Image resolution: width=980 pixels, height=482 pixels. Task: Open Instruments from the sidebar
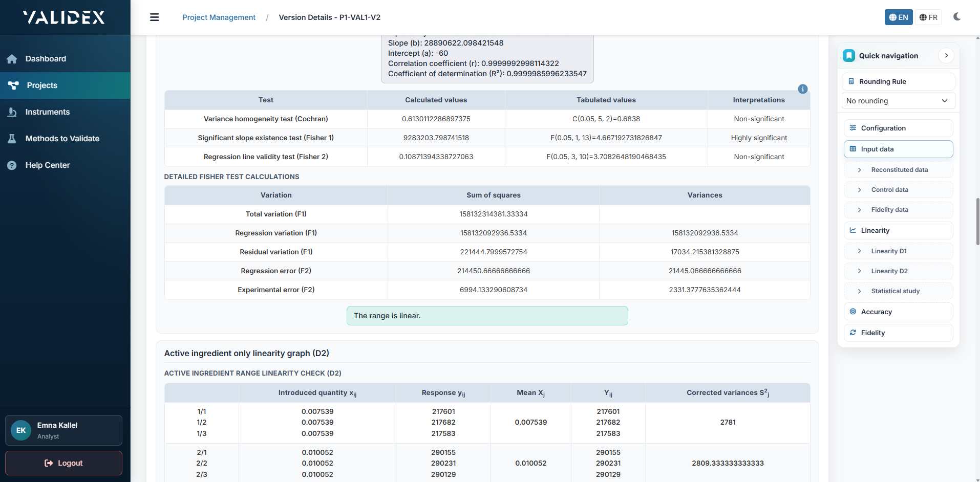point(47,112)
